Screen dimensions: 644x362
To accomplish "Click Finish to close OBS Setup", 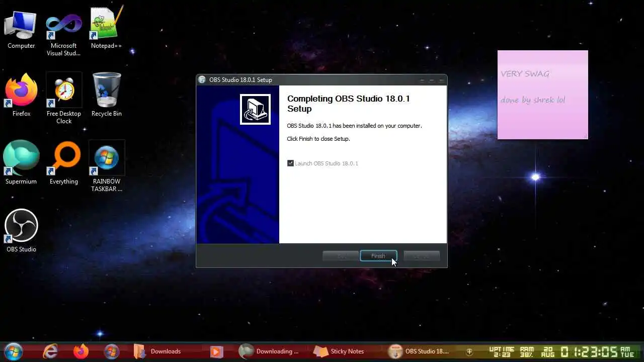I will [x=378, y=256].
